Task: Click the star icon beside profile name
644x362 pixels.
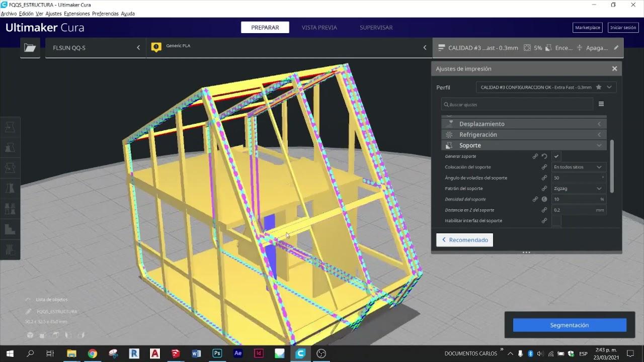Action: (x=599, y=87)
